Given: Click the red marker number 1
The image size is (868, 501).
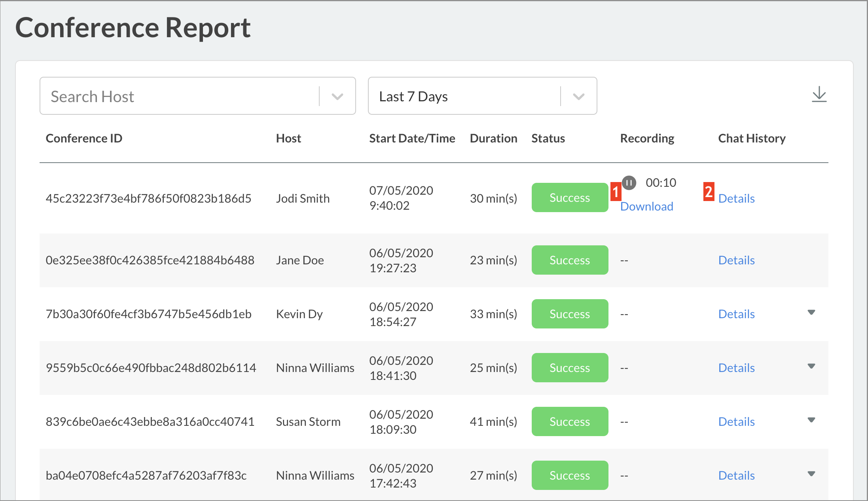Looking at the screenshot, I should tap(616, 192).
